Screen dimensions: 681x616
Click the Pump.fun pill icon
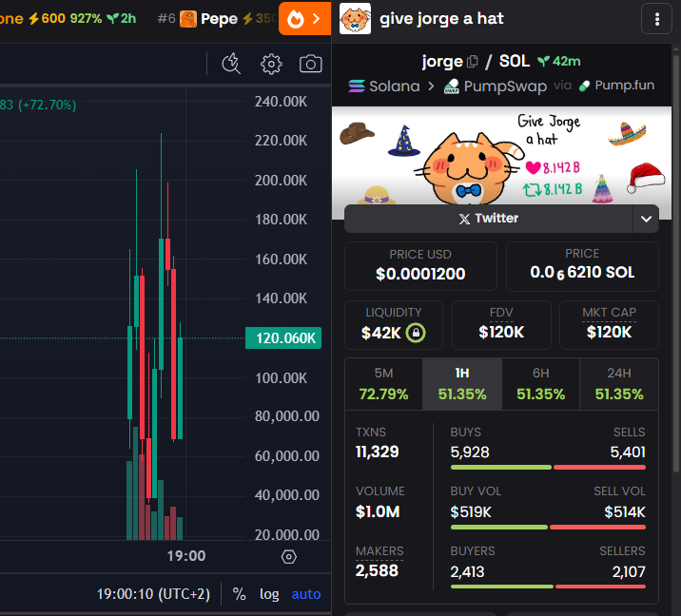585,86
